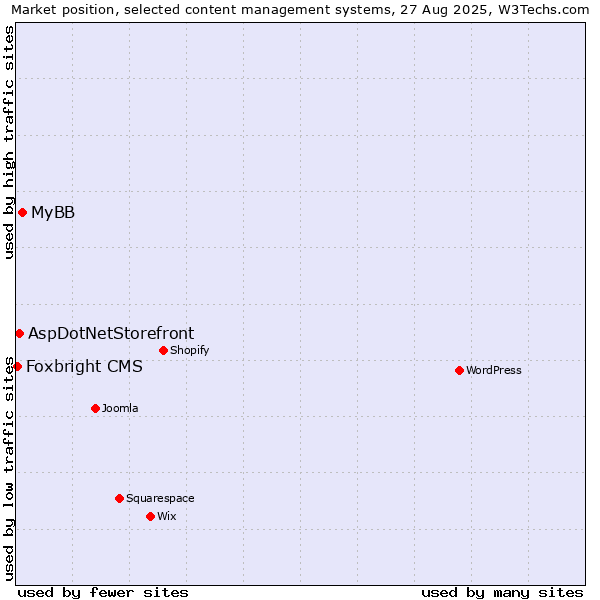Select the Shopify label text
This screenshot has width=600, height=600.
(189, 351)
